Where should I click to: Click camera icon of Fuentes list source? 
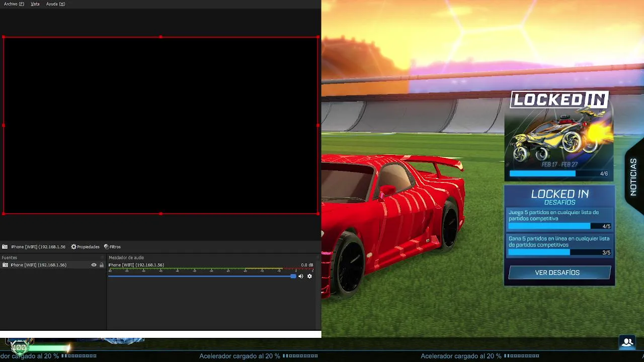[x=5, y=265]
